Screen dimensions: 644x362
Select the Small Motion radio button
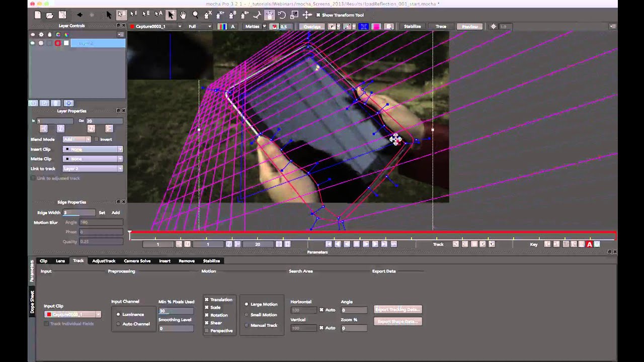tap(247, 315)
